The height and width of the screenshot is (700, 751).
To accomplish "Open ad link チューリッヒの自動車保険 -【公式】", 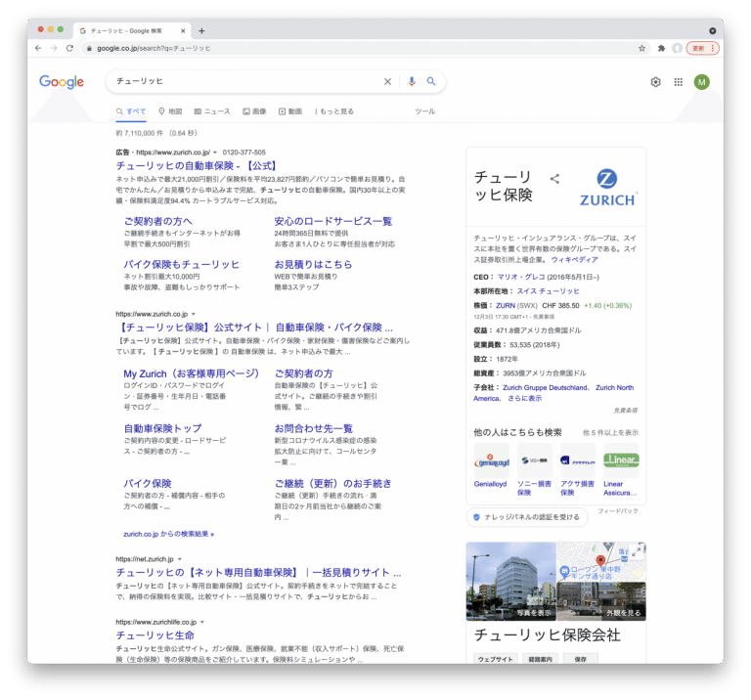I will click(x=197, y=165).
